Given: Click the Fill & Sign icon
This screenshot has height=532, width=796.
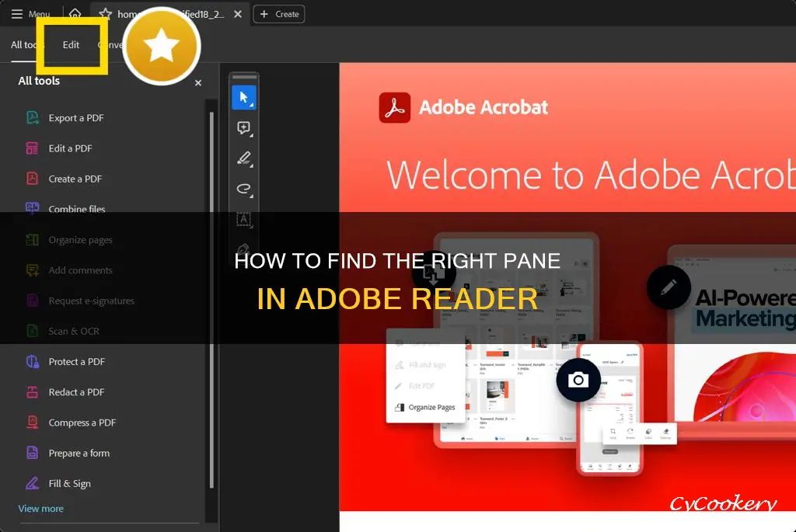Looking at the screenshot, I should click(32, 483).
